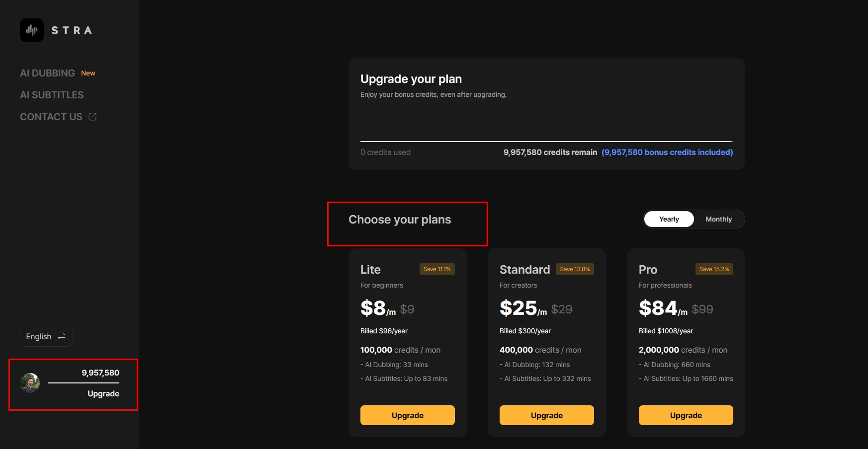Click the user profile avatar picture
The height and width of the screenshot is (449, 868).
[30, 383]
